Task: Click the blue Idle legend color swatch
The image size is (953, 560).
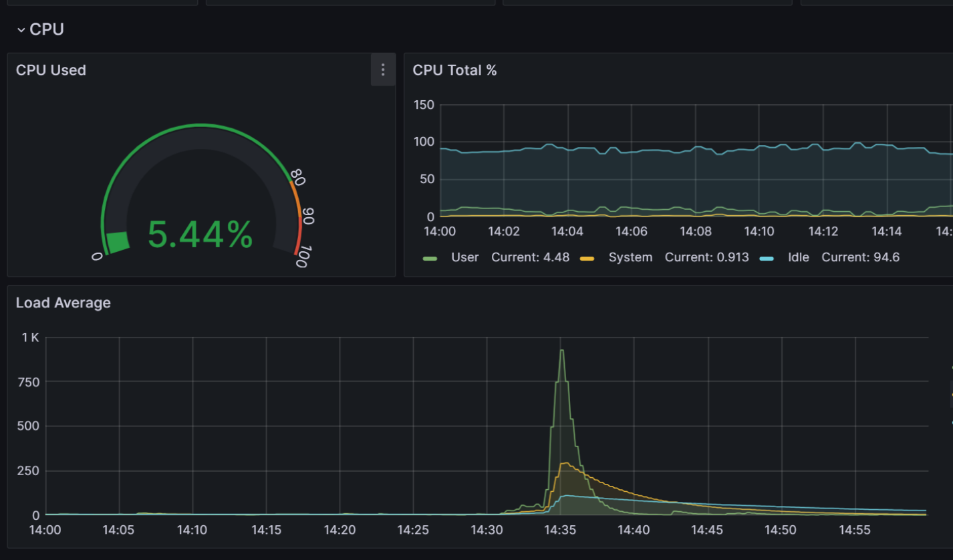Action: point(767,258)
